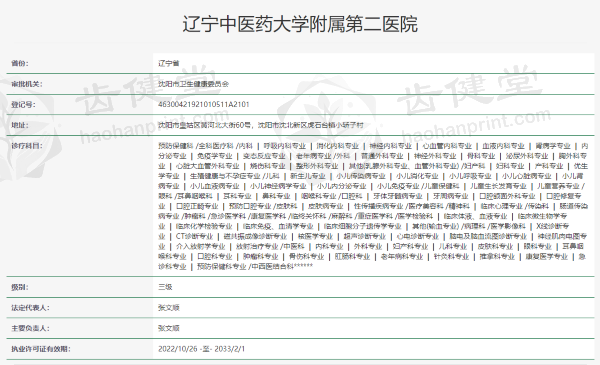Click 小儿呼吸专业 entry
The image size is (600, 365).
point(470,176)
